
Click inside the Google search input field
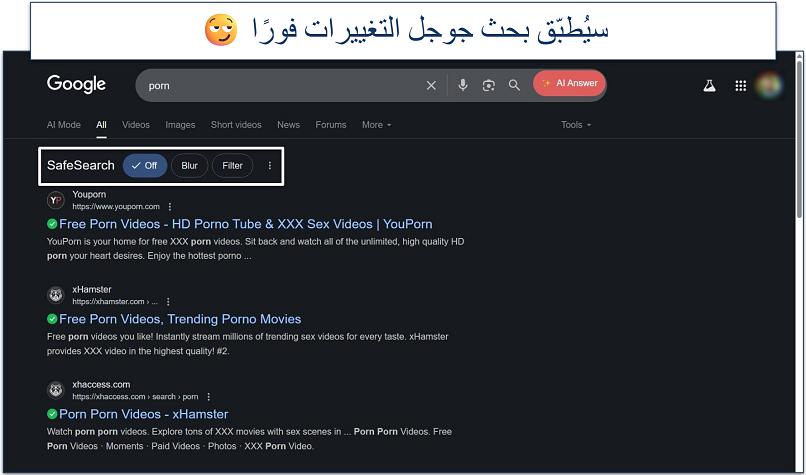pyautogui.click(x=280, y=85)
